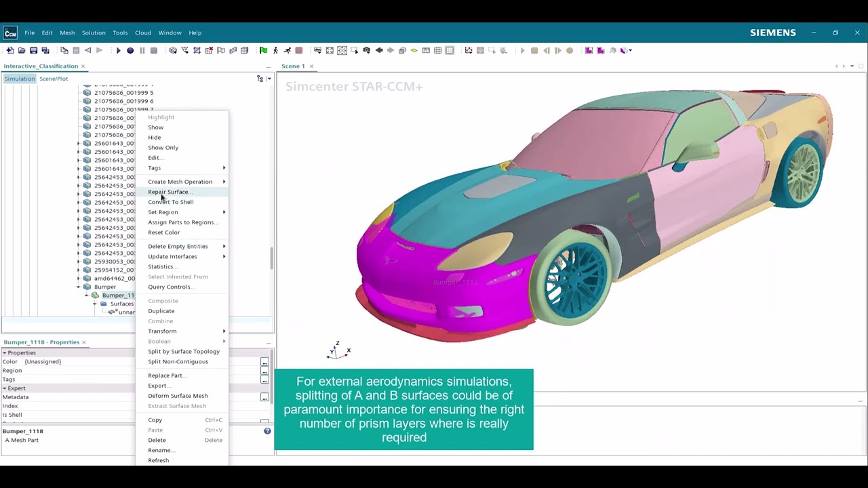Click the plot line graph icon
This screenshot has height=488, width=868.
click(x=469, y=50)
